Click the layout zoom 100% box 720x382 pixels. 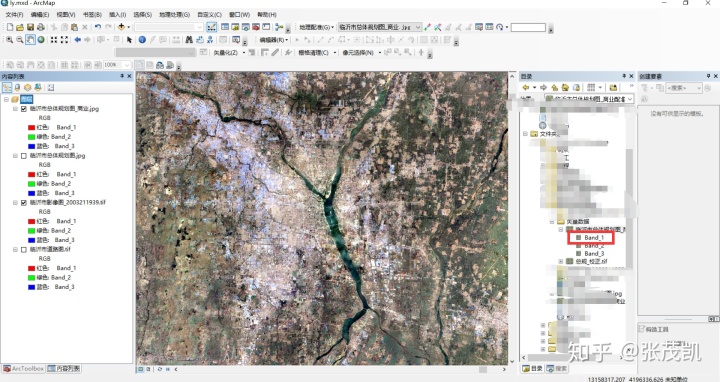[x=117, y=65]
